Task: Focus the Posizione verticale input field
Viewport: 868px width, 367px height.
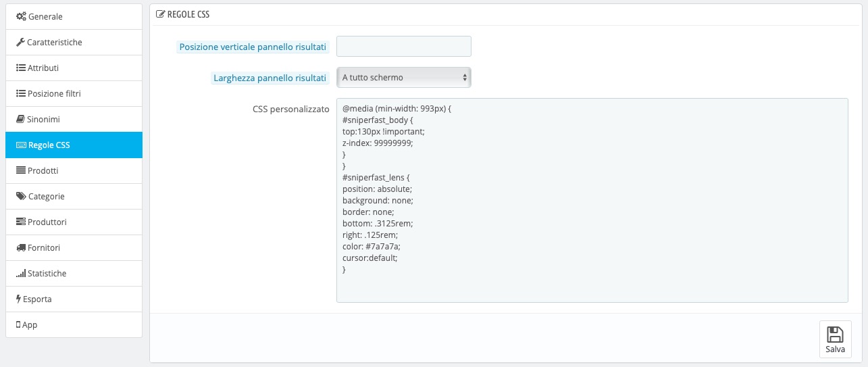Action: (403, 47)
